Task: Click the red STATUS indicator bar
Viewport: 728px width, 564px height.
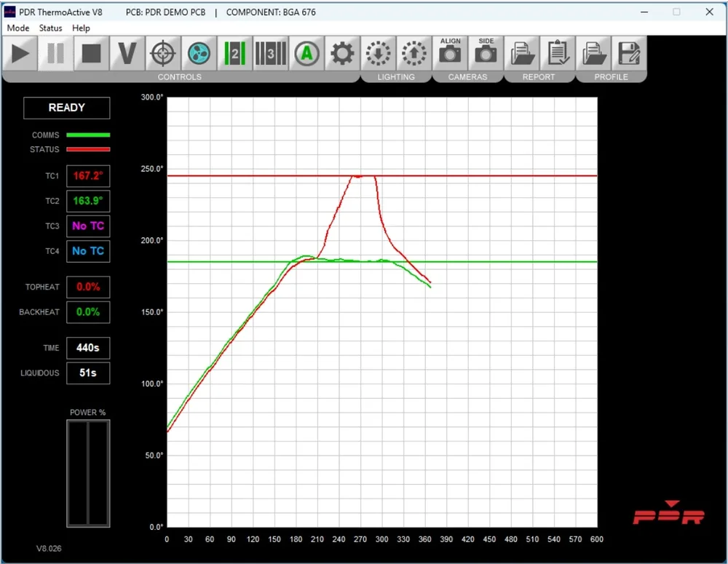Action: click(88, 149)
